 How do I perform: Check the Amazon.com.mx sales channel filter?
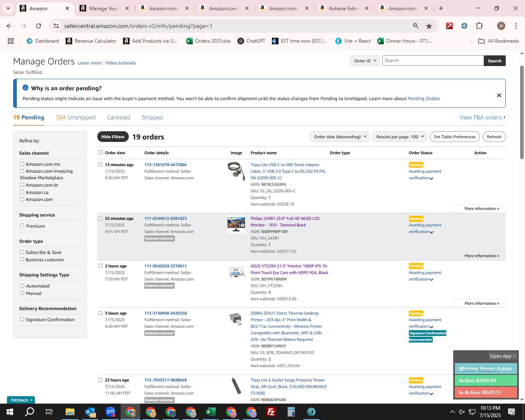pyautogui.click(x=22, y=164)
